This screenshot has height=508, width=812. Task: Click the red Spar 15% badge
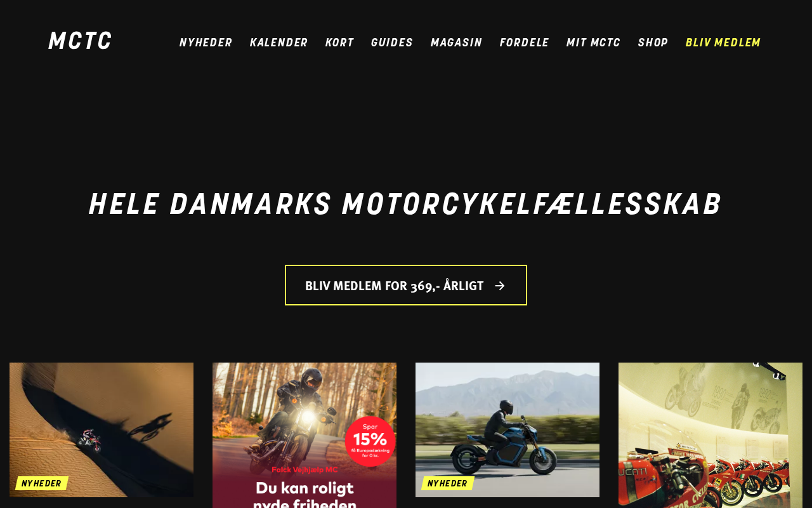pyautogui.click(x=370, y=441)
